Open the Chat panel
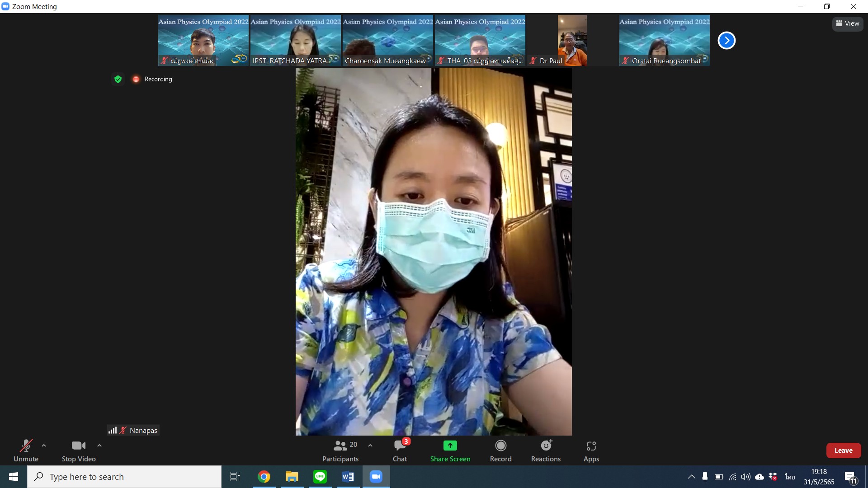Viewport: 868px width, 488px height. tap(400, 451)
